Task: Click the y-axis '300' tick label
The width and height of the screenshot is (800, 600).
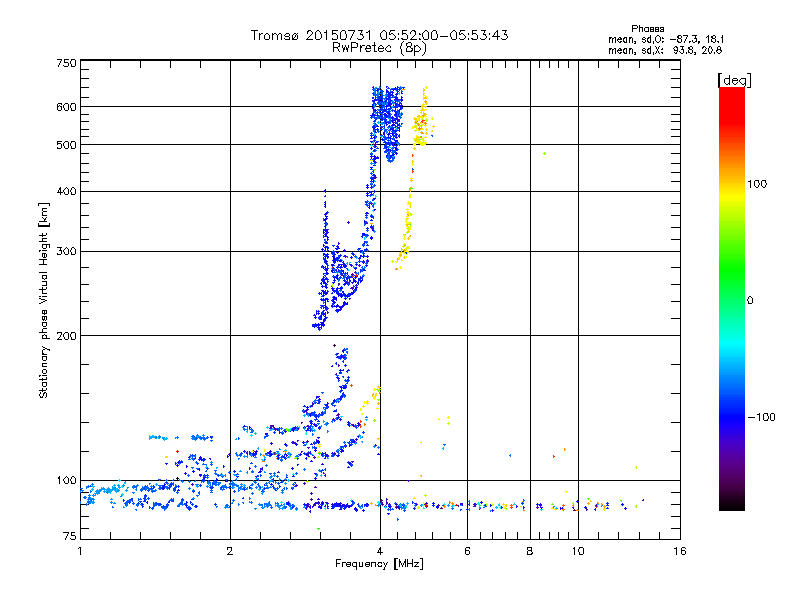Action: point(66,252)
